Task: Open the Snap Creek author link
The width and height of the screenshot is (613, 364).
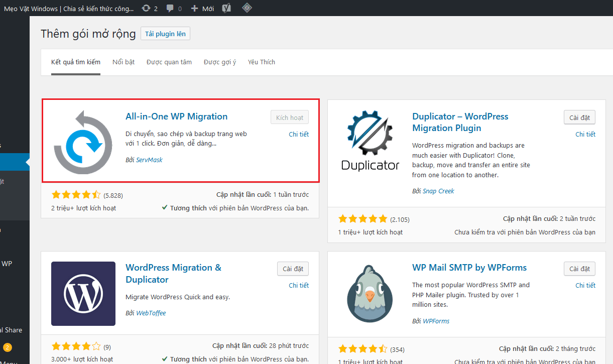Action: click(x=438, y=191)
